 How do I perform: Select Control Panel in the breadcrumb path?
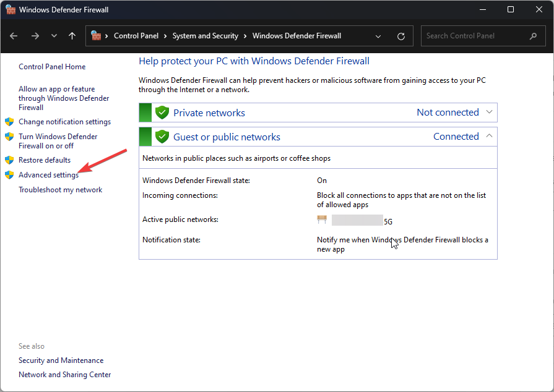pos(136,36)
